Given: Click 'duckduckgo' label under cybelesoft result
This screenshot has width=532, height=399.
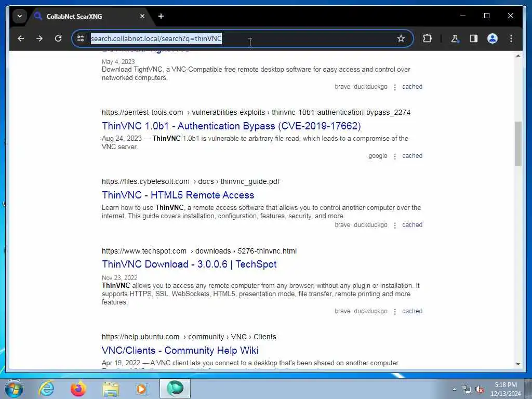Looking at the screenshot, I should pos(370,224).
